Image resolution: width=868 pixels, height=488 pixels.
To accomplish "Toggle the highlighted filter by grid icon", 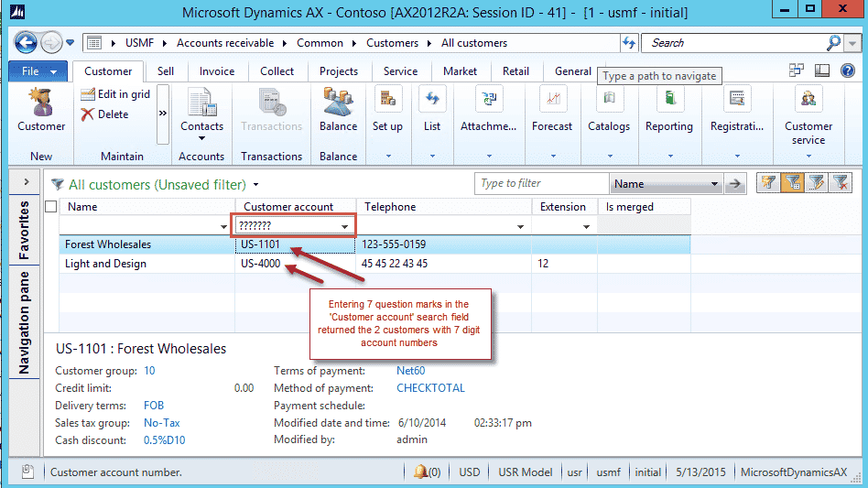I will 793,183.
